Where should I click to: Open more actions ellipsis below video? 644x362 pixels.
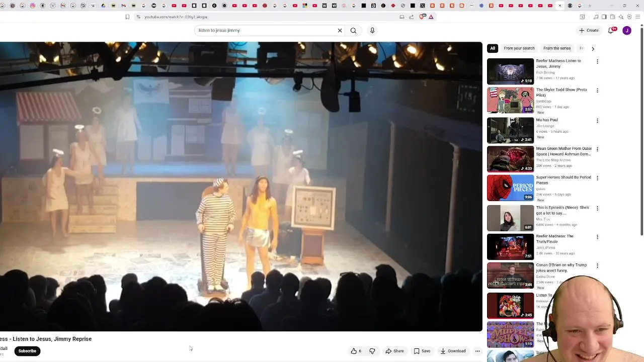pos(477,351)
